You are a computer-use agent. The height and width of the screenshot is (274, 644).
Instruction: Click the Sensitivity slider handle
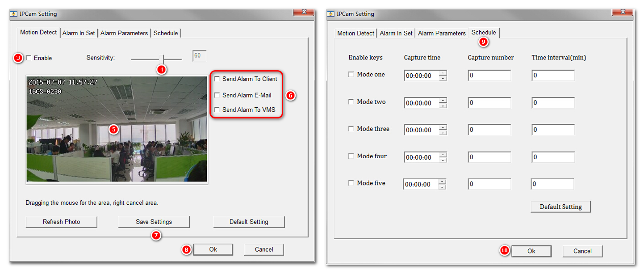point(163,59)
